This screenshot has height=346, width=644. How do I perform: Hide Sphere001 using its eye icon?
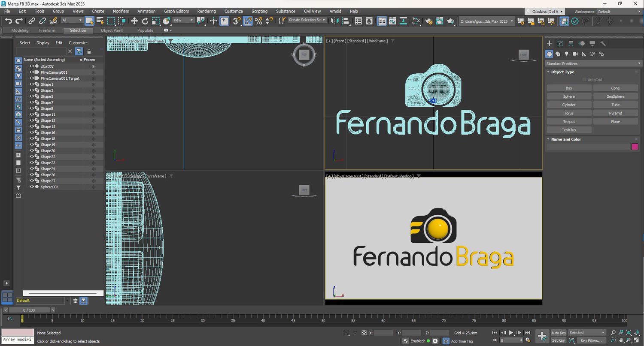coord(32,187)
